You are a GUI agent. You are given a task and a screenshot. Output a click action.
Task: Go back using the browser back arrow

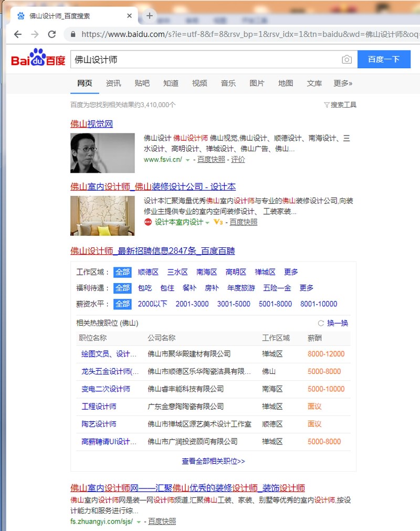tap(18, 34)
